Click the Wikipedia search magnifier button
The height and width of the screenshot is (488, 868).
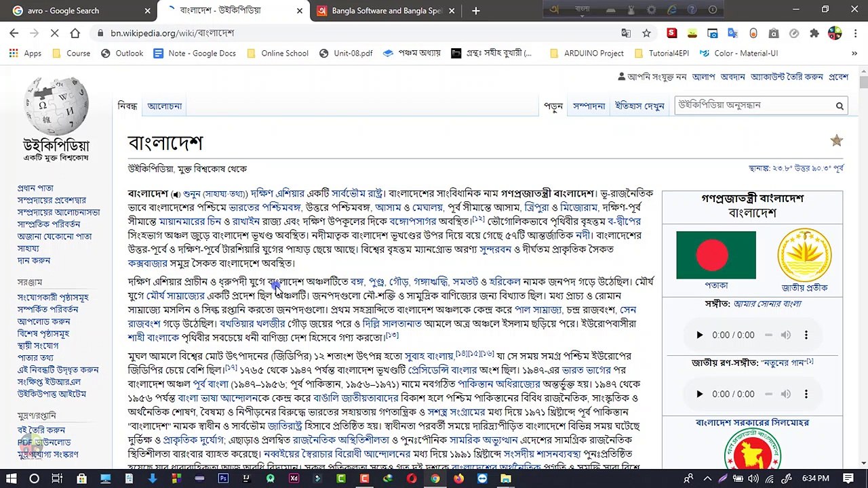(x=840, y=106)
